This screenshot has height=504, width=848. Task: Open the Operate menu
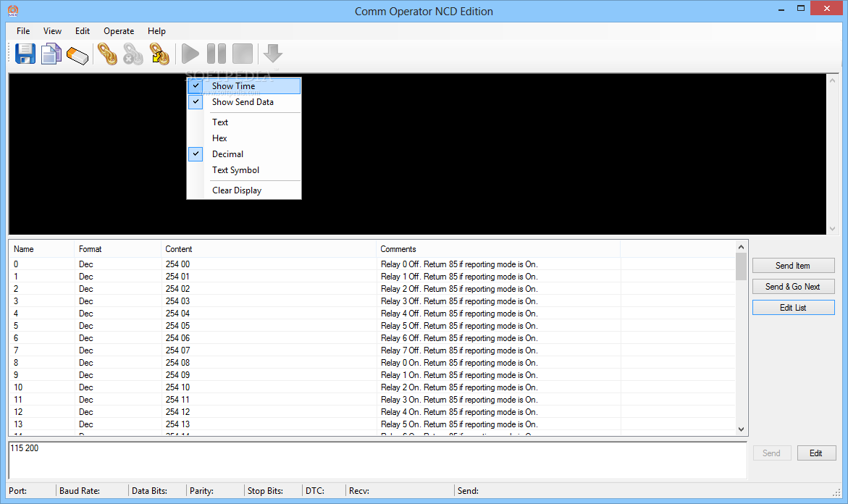click(119, 31)
